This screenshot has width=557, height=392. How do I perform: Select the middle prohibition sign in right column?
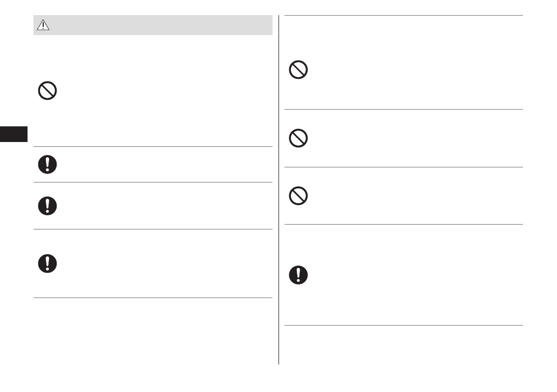point(298,139)
